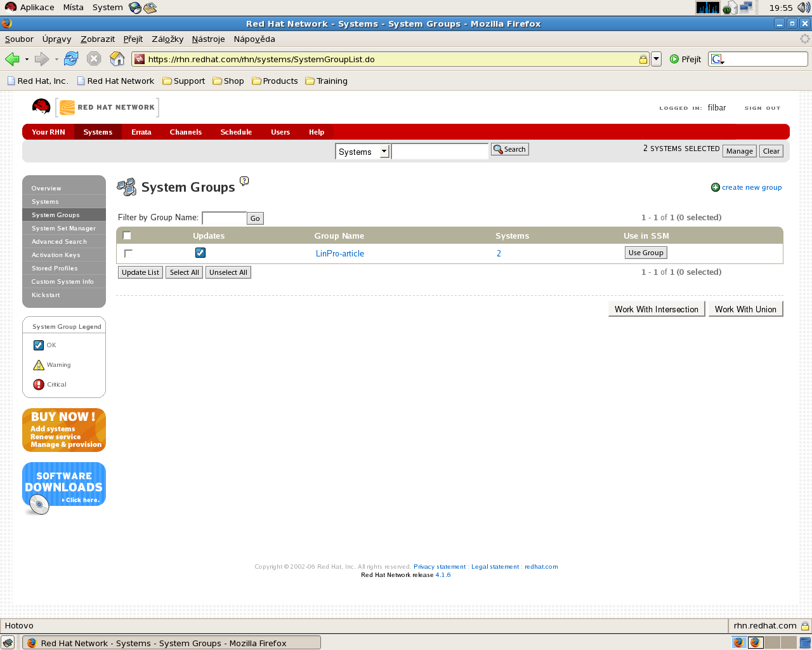812x650 pixels.
Task: Open the Products bookmarks folder
Action: 275,81
